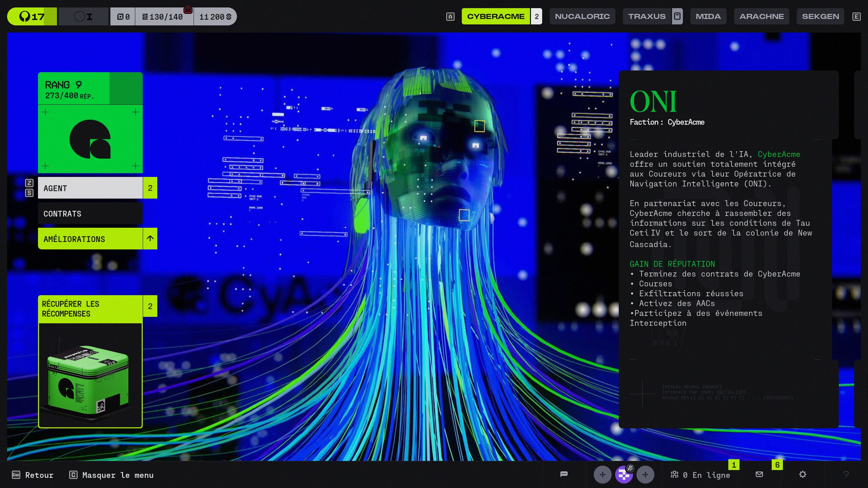
Task: Click the CyberAcme faction logo emblem
Action: (x=90, y=139)
